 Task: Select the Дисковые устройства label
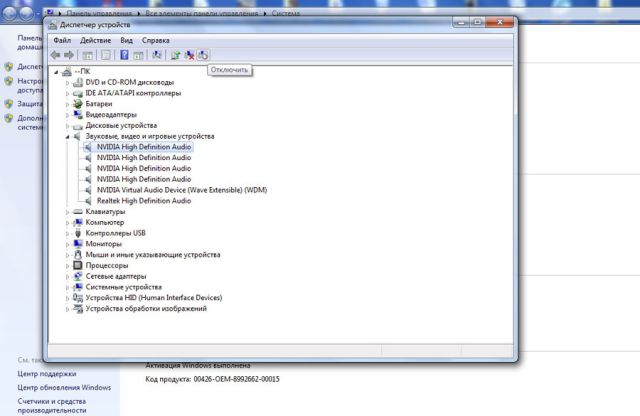[x=121, y=125]
